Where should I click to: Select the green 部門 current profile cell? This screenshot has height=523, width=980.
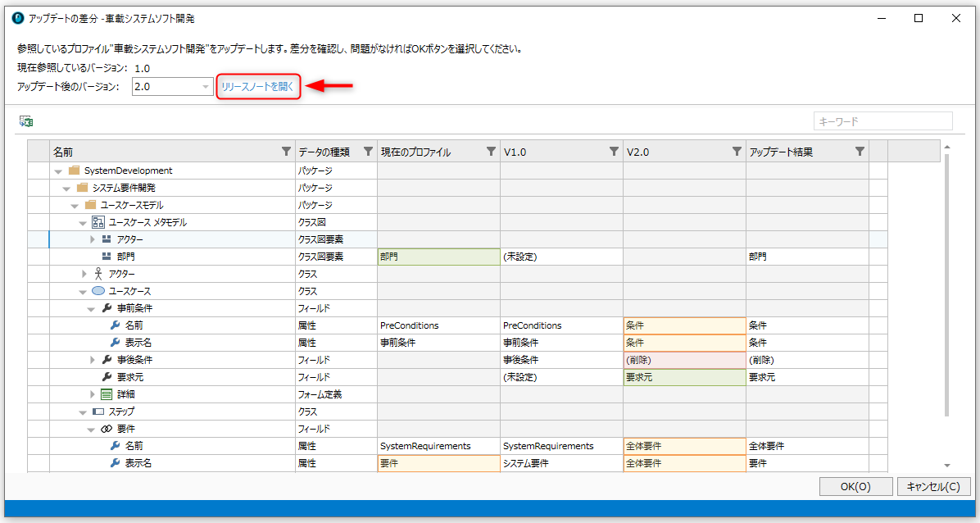pyautogui.click(x=438, y=257)
